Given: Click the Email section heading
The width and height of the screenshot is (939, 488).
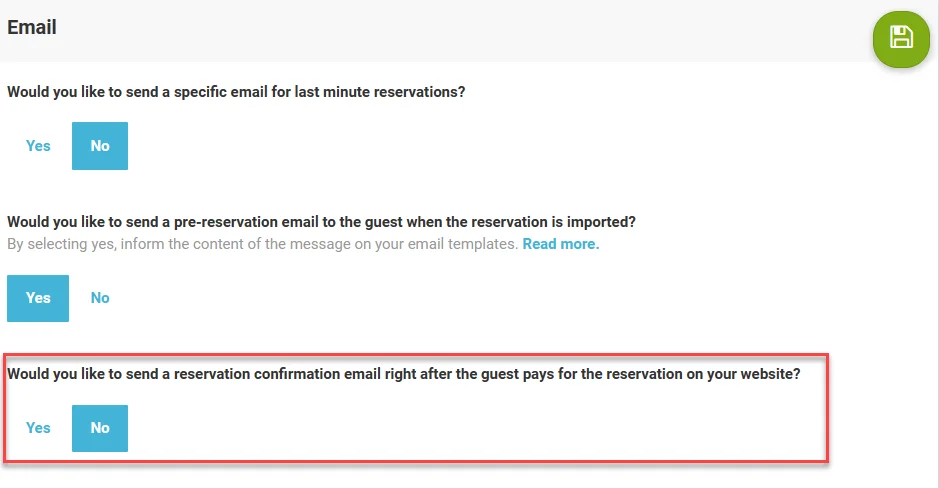Looking at the screenshot, I should 32,27.
